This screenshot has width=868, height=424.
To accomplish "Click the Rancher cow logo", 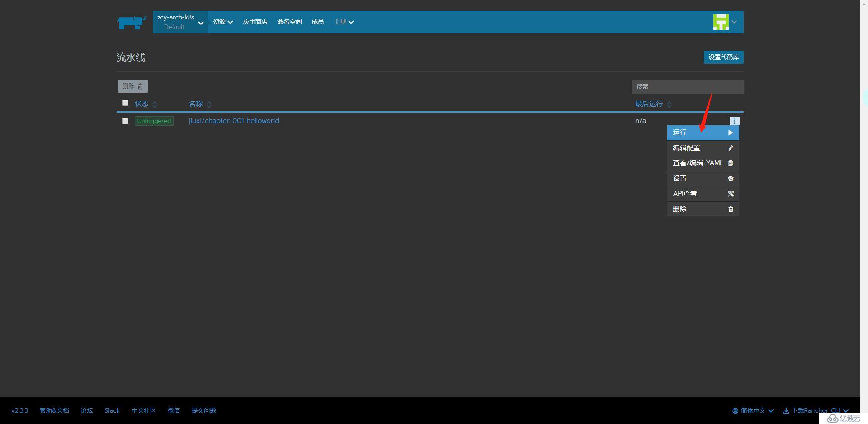I will click(132, 22).
